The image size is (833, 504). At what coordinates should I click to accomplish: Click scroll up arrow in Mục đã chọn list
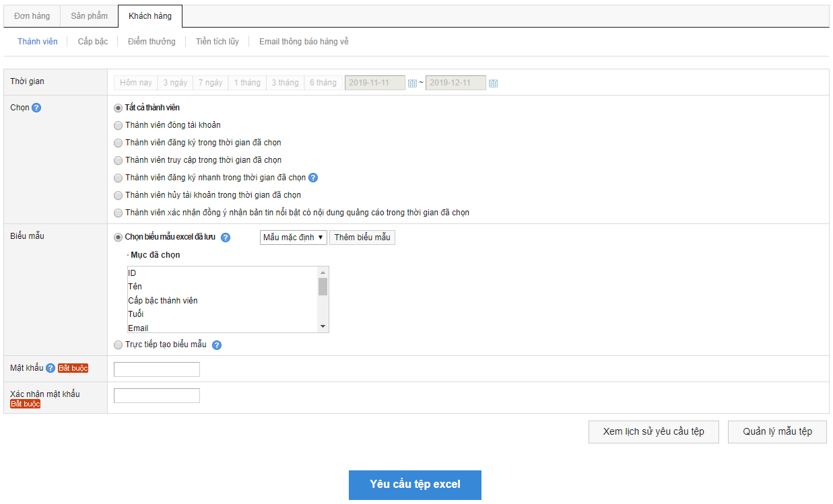click(323, 272)
